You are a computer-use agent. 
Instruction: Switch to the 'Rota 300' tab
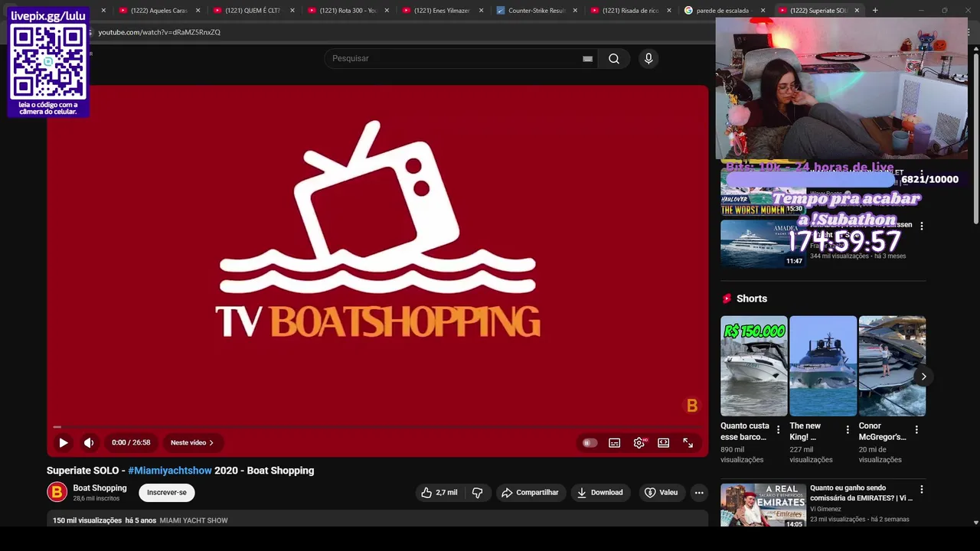pos(348,11)
